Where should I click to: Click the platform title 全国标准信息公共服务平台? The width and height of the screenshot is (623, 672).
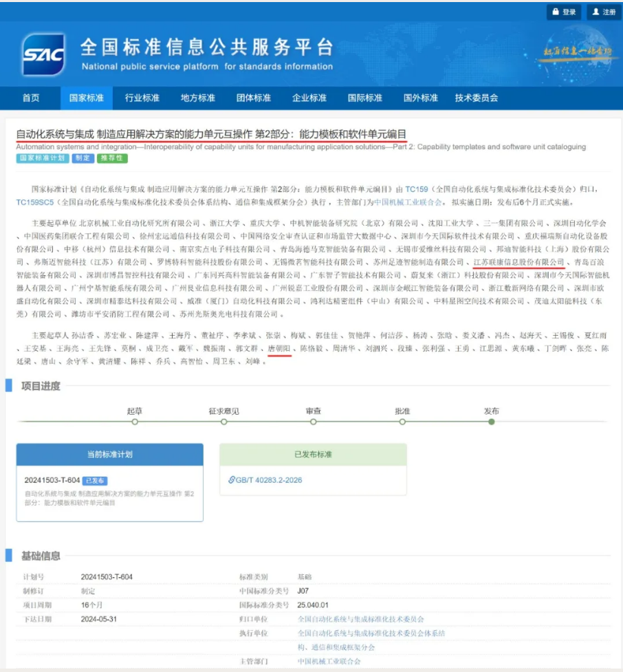tap(206, 47)
